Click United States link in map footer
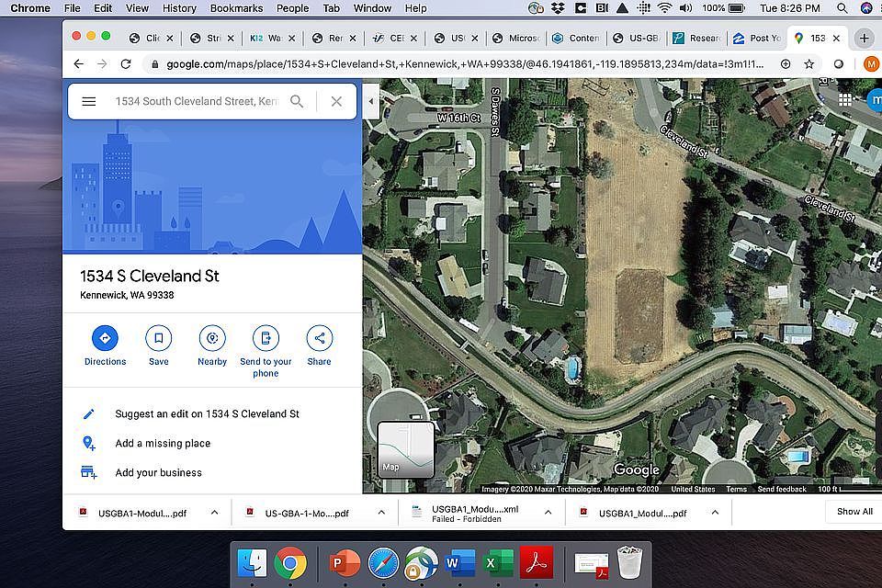Viewport: 882px width, 588px height. click(693, 489)
